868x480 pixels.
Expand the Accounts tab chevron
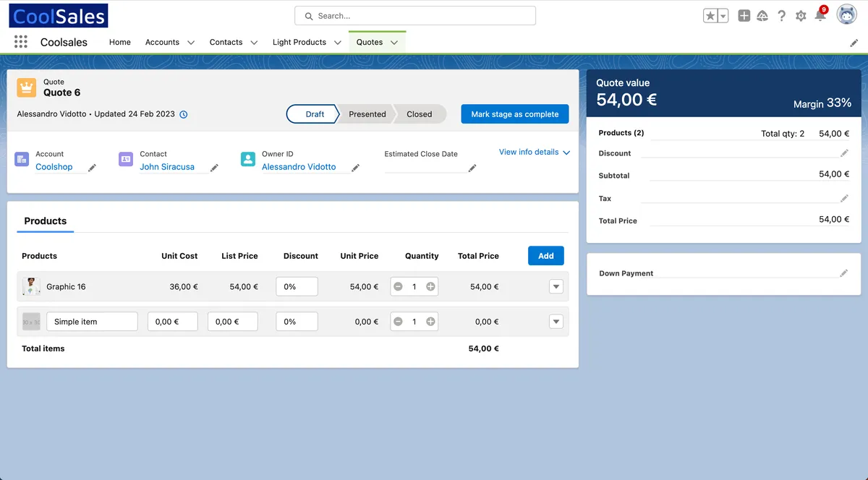(x=191, y=43)
